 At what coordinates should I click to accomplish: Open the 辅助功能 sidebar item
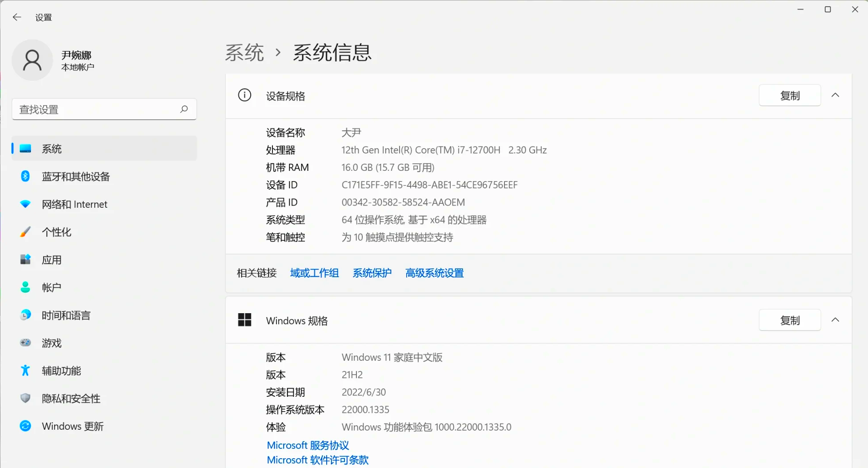point(104,371)
